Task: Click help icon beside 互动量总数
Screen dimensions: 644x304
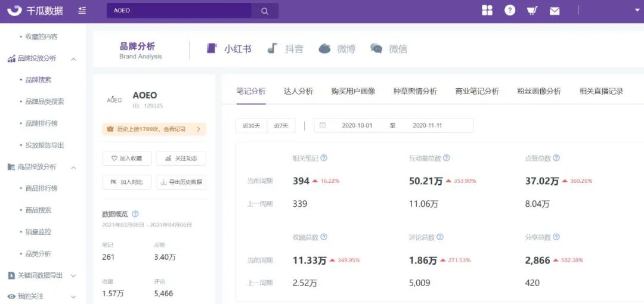Action: [x=447, y=158]
